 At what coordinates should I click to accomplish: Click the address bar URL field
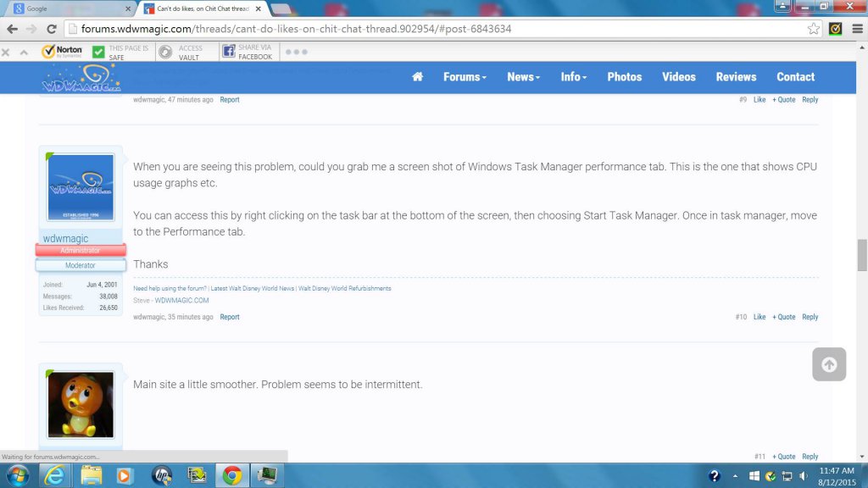[424, 29]
